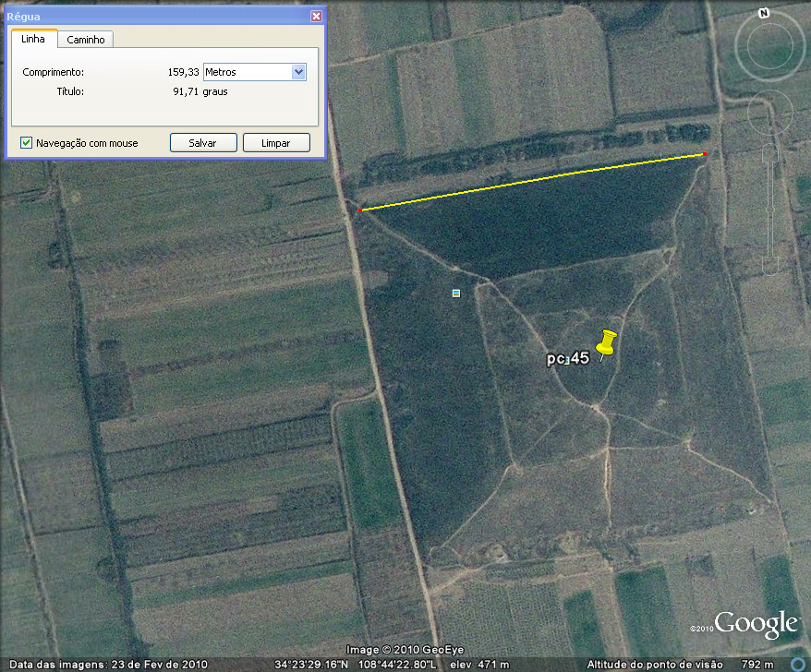This screenshot has height=672, width=811.
Task: Click the pc 45 placemark label
Action: (567, 359)
